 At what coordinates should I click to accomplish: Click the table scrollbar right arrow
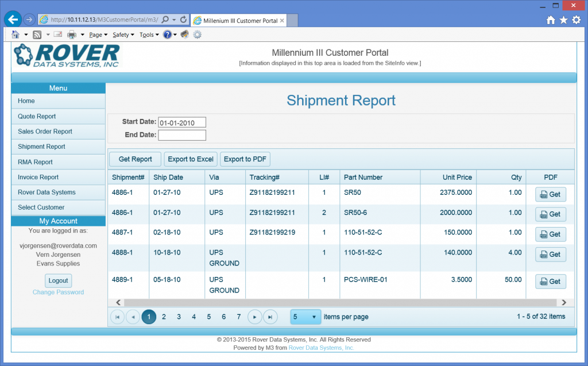pyautogui.click(x=564, y=302)
